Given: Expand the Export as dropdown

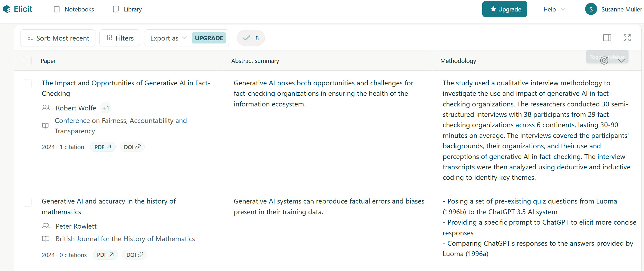Looking at the screenshot, I should tap(168, 38).
